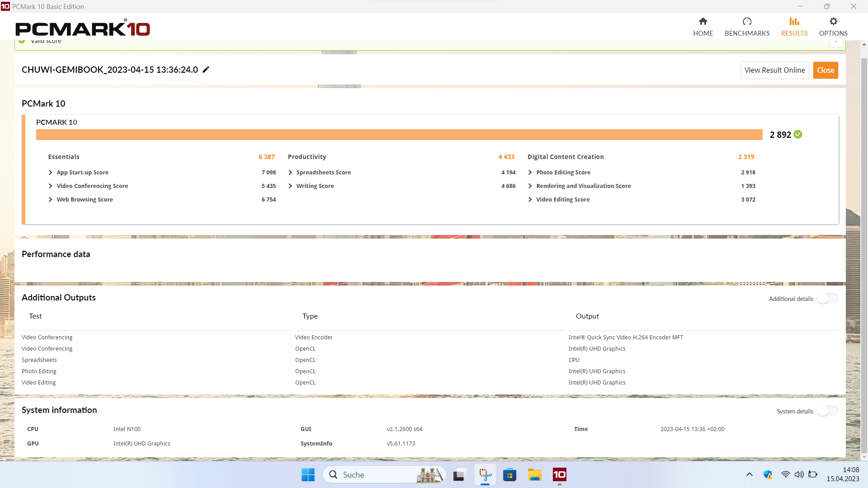Select the Time value 2023-04-15 13:36
Screen dimensions: 868x488
click(692, 429)
